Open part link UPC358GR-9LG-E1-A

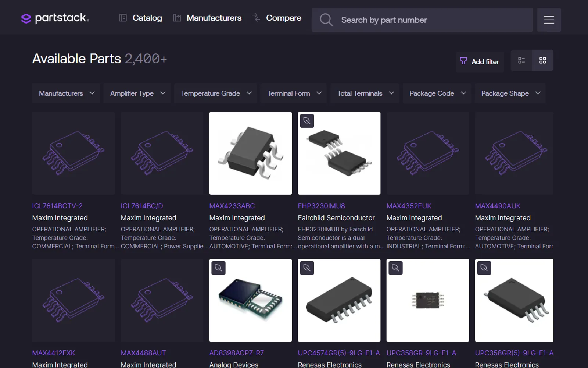[421, 353]
